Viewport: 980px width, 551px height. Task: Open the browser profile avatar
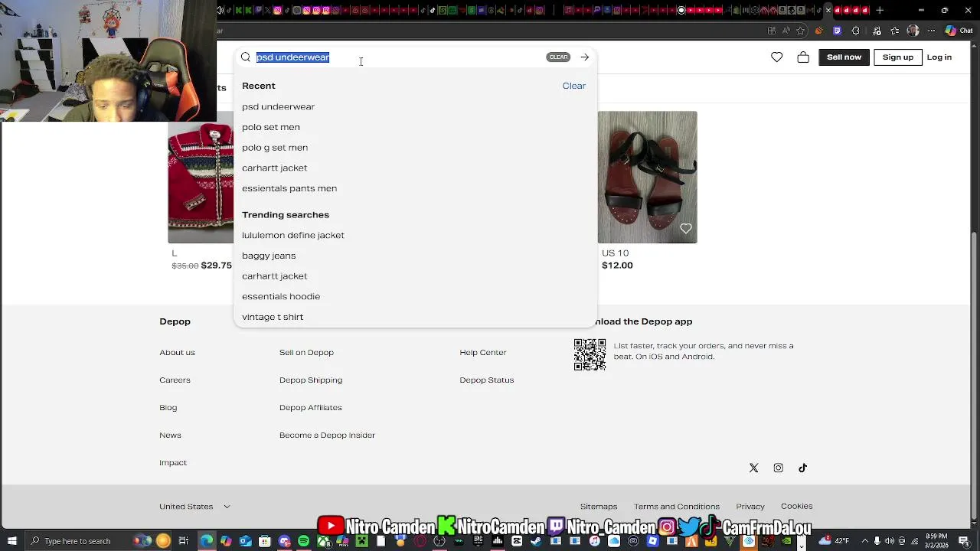(913, 31)
